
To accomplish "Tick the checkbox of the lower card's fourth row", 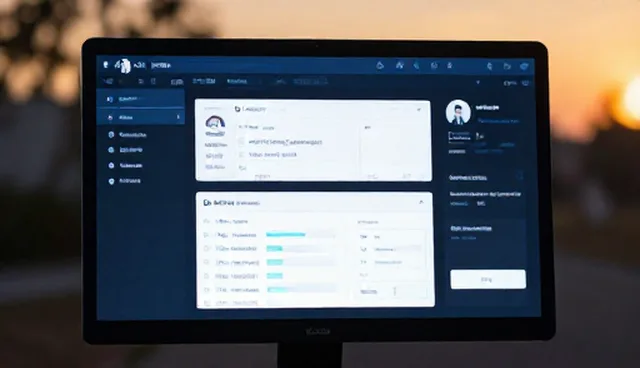I will point(206,262).
